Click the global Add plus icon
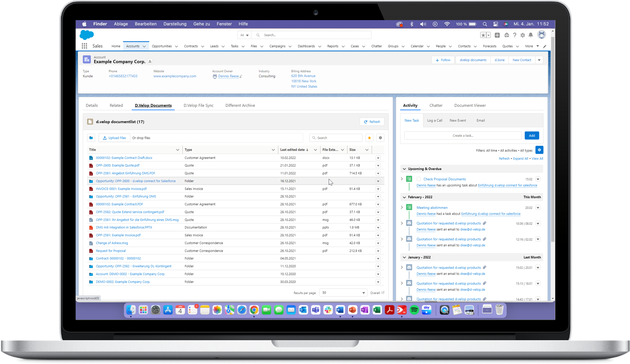 497,35
